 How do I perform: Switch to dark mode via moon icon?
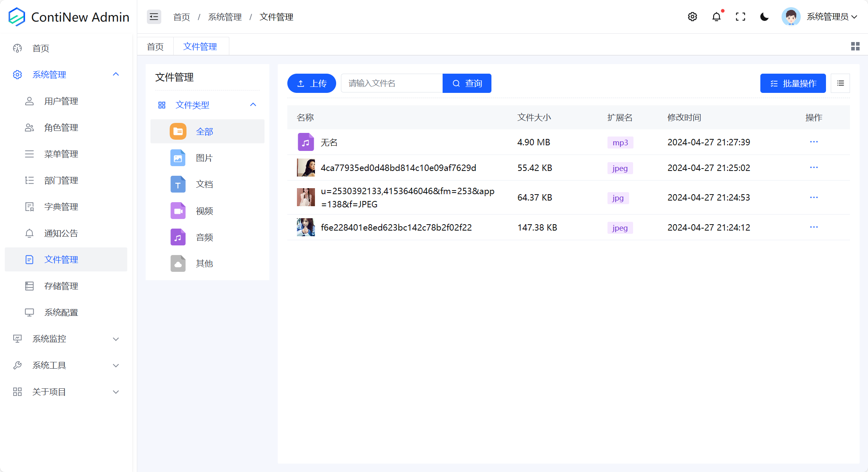coord(764,17)
